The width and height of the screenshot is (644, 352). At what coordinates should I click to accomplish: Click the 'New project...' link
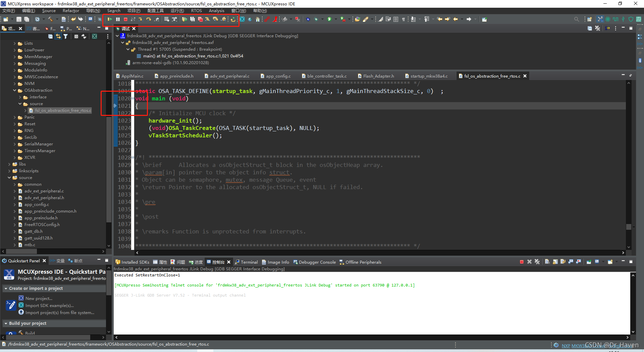(39, 298)
